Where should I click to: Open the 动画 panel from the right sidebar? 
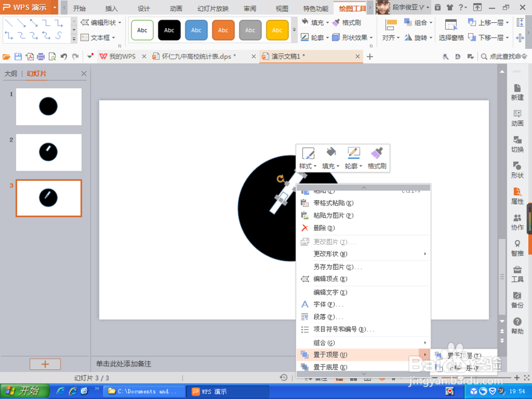click(517, 118)
